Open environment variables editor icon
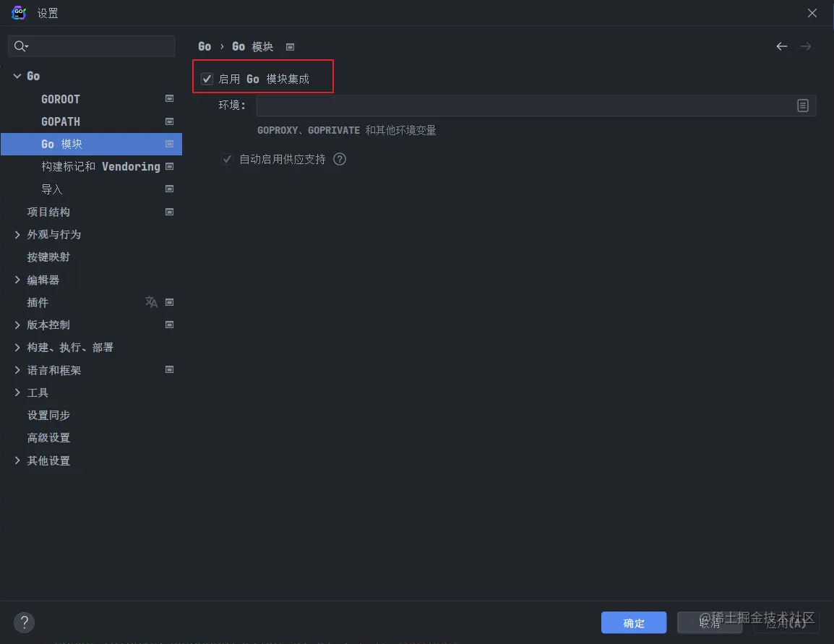The image size is (834, 644). pos(803,106)
